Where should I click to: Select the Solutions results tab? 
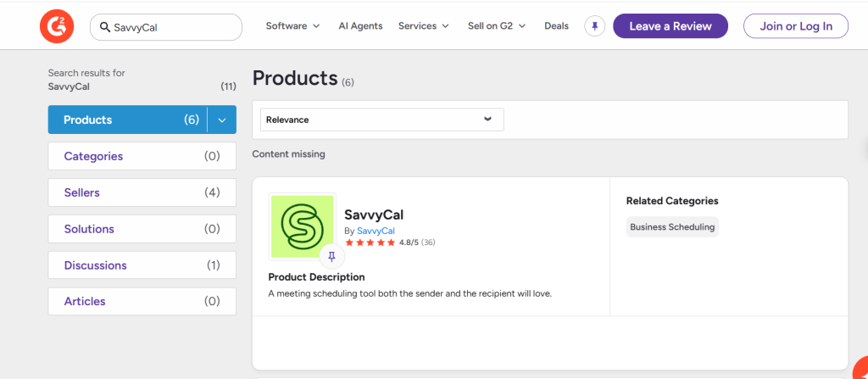[x=142, y=229]
